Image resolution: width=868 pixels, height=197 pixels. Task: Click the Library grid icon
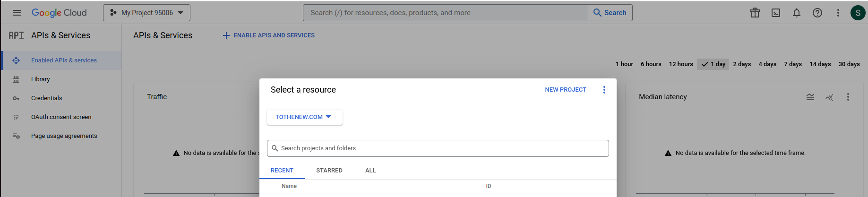coord(16,79)
